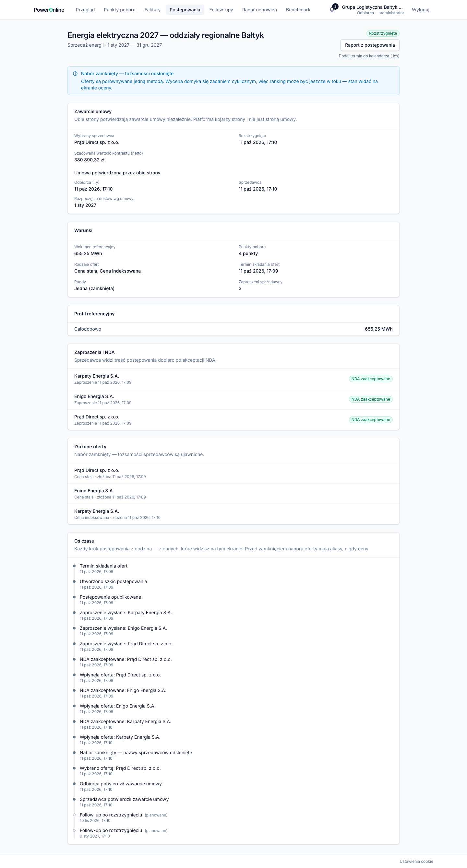Click timeline entry Postępowanie opublikowane

coord(110,597)
